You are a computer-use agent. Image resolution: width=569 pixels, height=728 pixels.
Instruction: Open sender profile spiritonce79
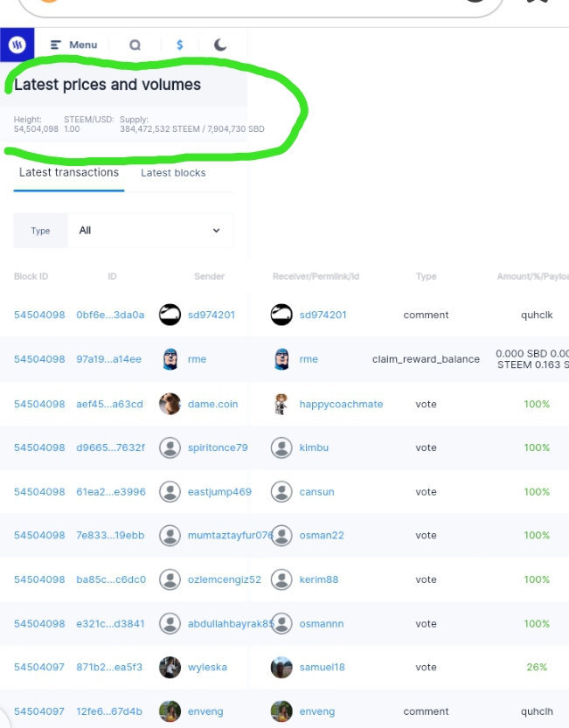pos(218,447)
